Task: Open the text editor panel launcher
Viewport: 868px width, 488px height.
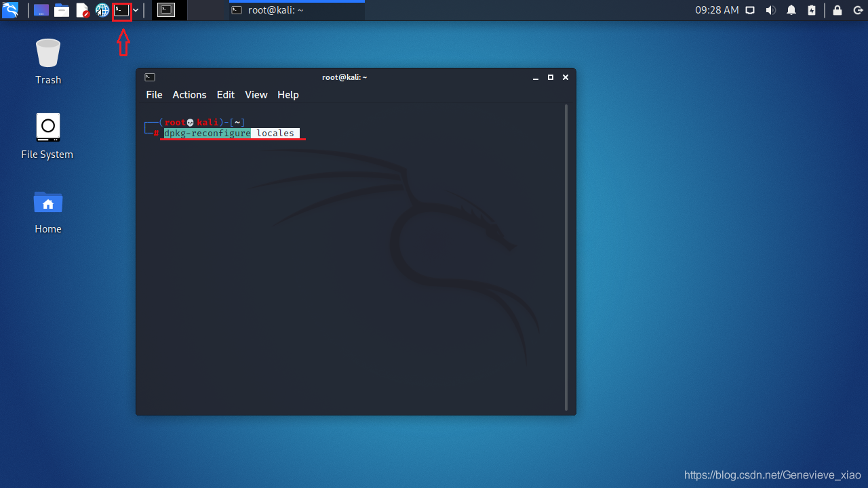Action: [x=82, y=10]
